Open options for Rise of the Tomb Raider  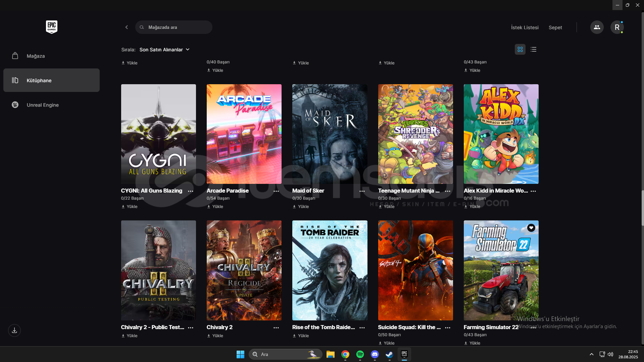click(362, 327)
